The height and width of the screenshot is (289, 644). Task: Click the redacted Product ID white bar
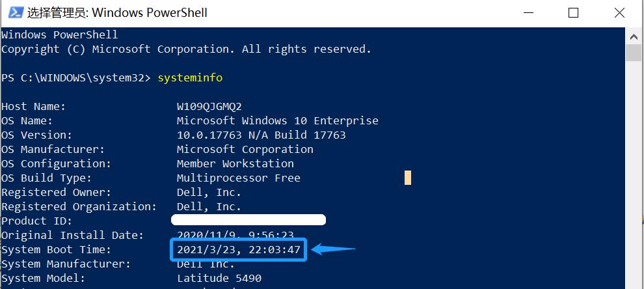click(x=248, y=220)
